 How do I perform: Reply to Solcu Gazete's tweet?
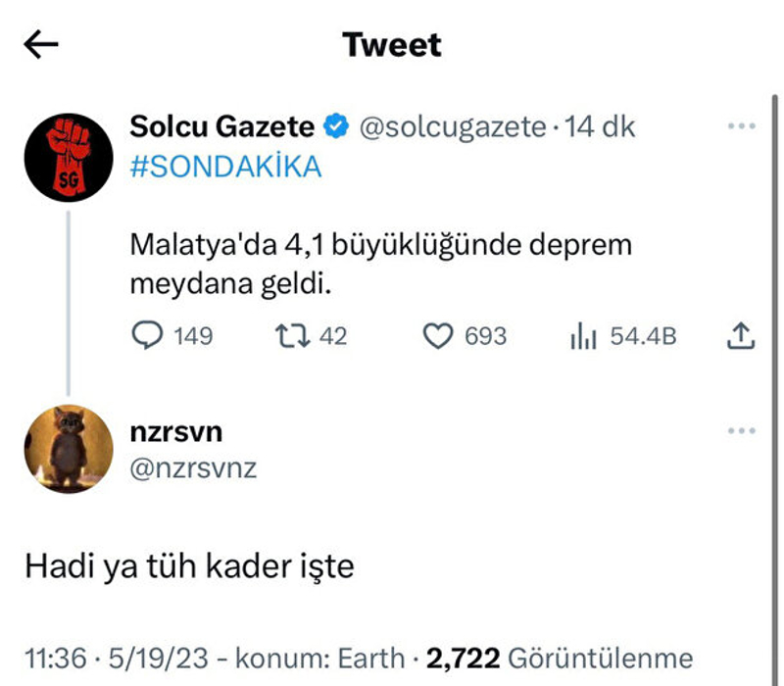pyautogui.click(x=147, y=336)
